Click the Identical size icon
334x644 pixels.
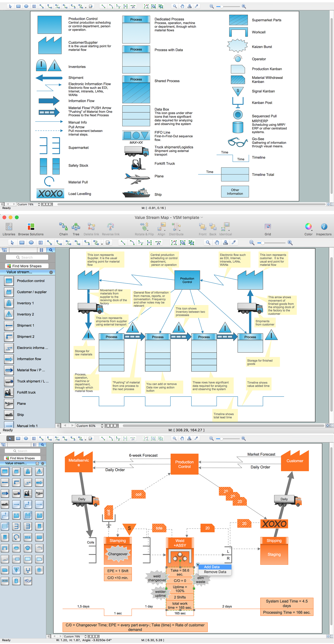click(225, 229)
